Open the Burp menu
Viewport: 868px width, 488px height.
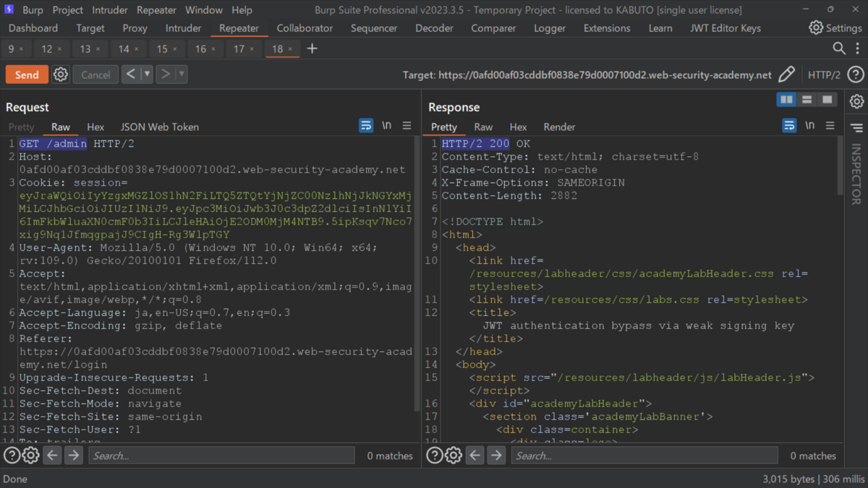click(x=33, y=10)
